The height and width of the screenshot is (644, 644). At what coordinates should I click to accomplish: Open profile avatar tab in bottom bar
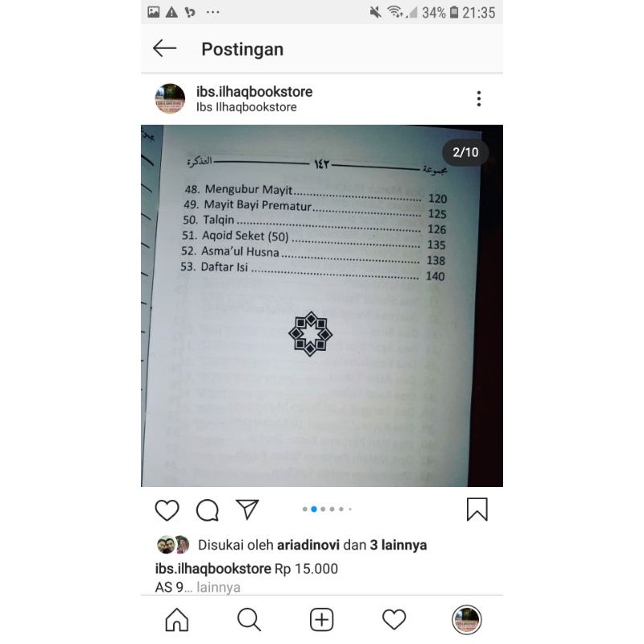pyautogui.click(x=467, y=620)
